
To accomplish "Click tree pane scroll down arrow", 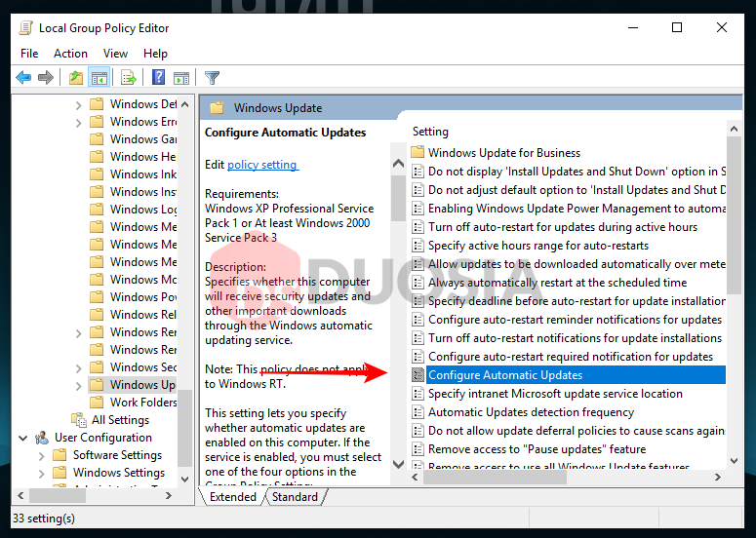I will click(184, 479).
